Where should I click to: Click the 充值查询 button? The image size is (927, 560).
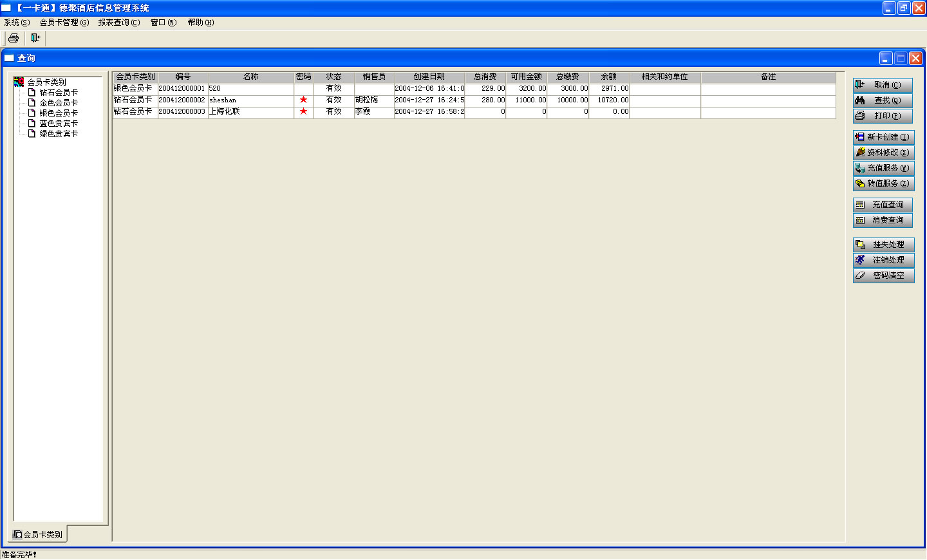[883, 205]
